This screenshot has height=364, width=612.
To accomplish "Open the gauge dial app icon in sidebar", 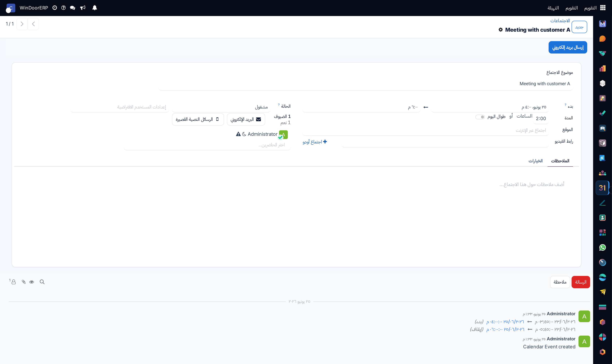I will (602, 262).
